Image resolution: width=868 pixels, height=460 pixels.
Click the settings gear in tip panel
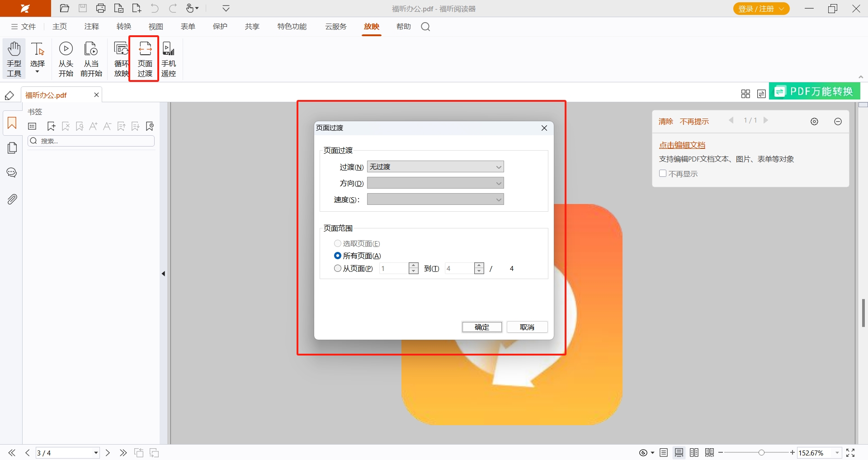click(x=814, y=122)
